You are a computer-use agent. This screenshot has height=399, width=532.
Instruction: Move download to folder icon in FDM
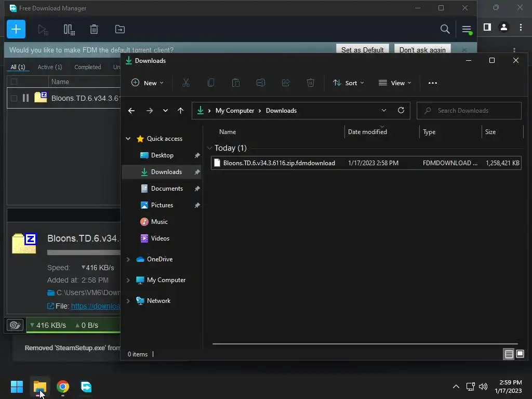pos(120,30)
